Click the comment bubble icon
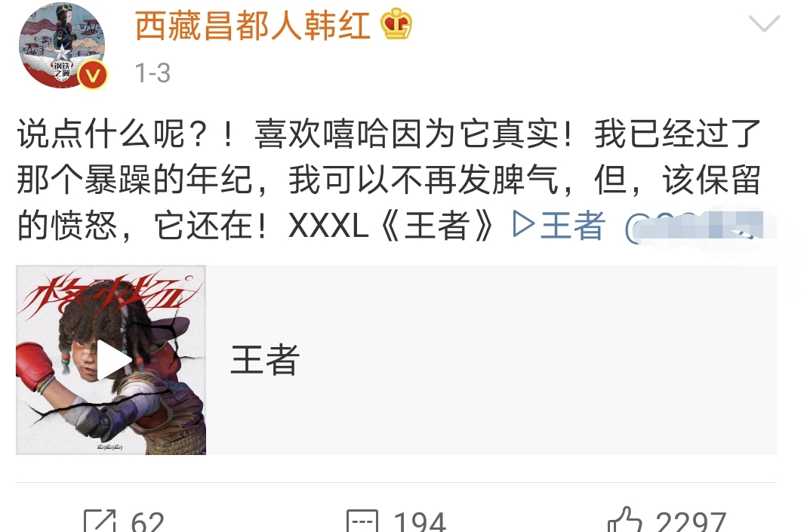Screen dimensions: 804x532 (x=362, y=521)
